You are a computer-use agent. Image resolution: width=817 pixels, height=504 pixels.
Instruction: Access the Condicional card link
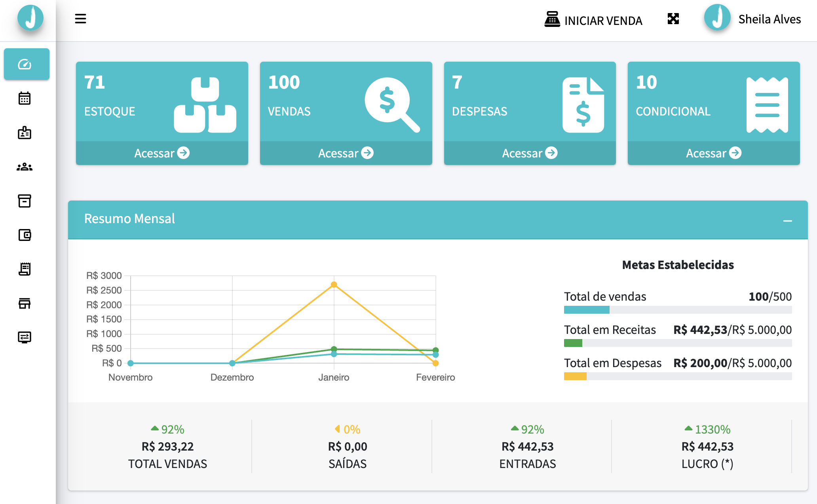point(714,153)
